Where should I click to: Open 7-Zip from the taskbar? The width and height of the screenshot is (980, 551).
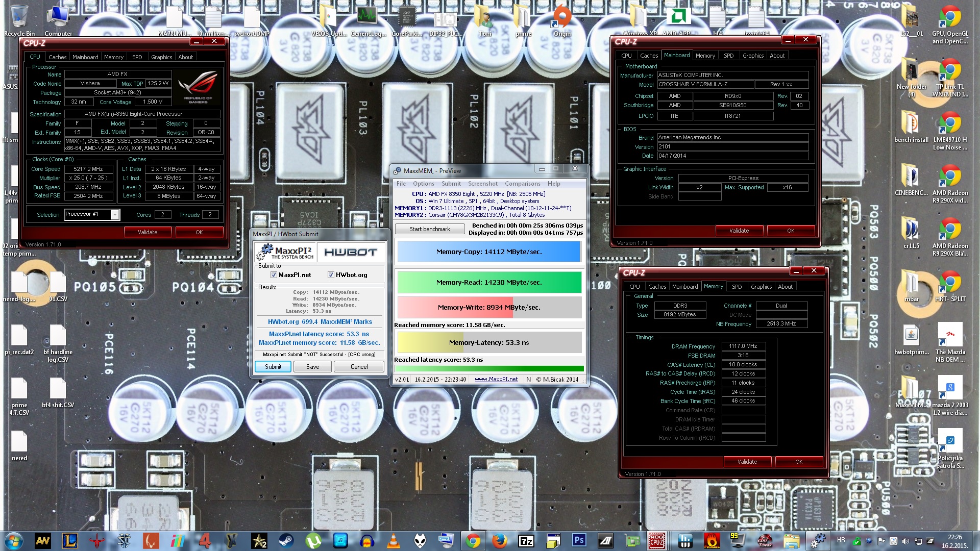526,541
